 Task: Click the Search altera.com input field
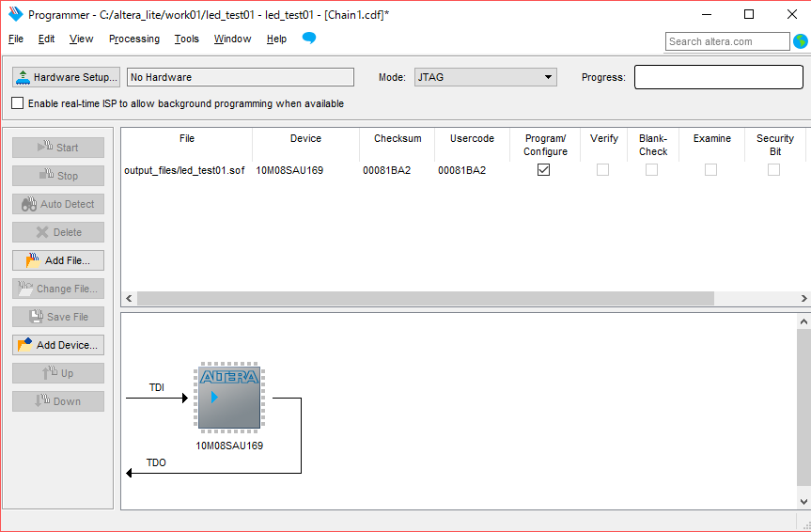[x=727, y=41]
